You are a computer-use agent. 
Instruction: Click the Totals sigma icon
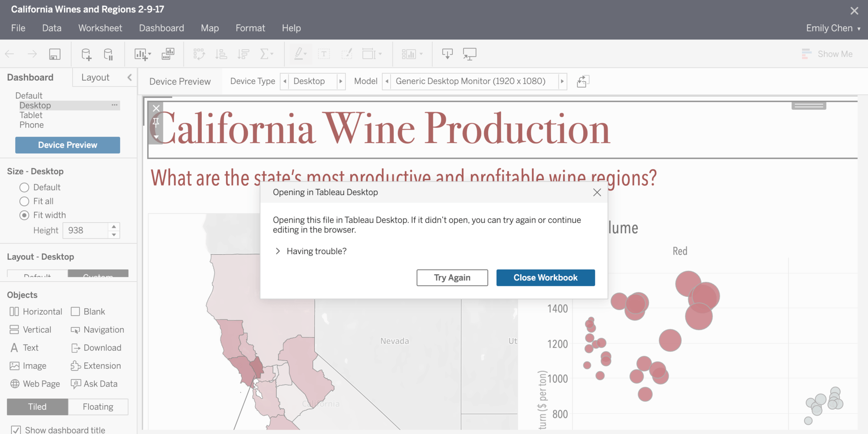(266, 54)
